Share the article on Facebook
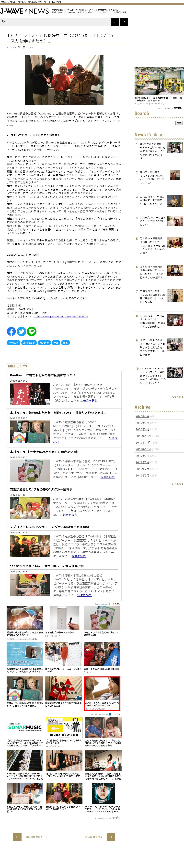184x868 pixels. (x=11, y=331)
